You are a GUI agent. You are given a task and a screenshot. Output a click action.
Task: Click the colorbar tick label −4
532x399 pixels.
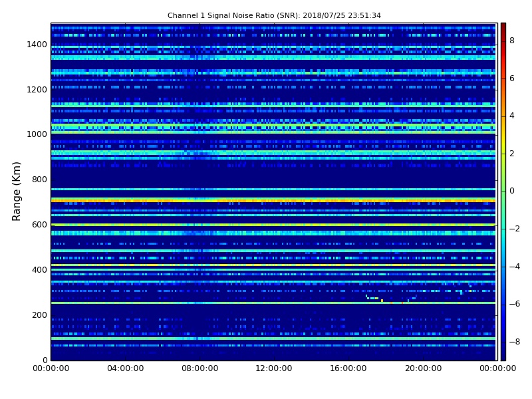tap(515, 267)
